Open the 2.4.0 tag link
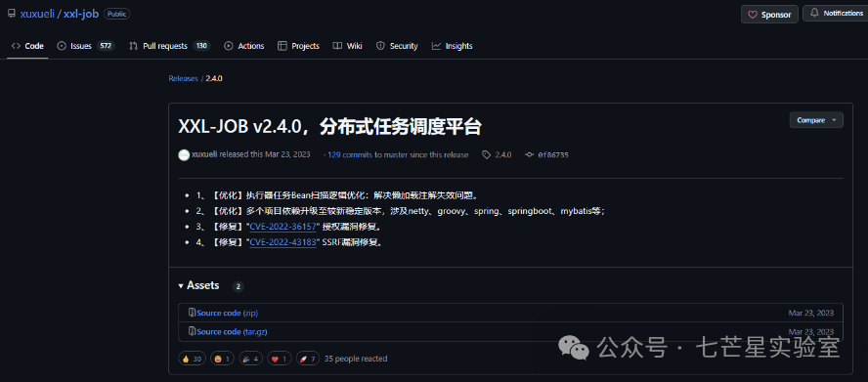Image resolution: width=868 pixels, height=382 pixels. 503,155
